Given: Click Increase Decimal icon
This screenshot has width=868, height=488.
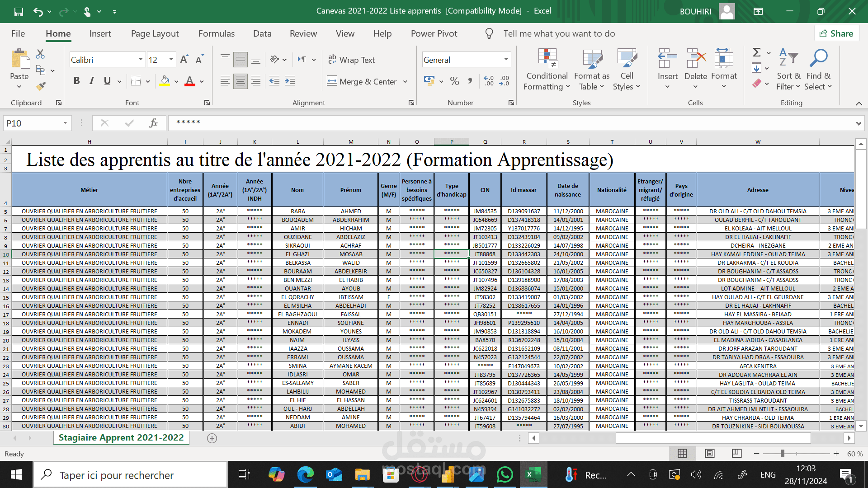Looking at the screenshot, I should [489, 81].
